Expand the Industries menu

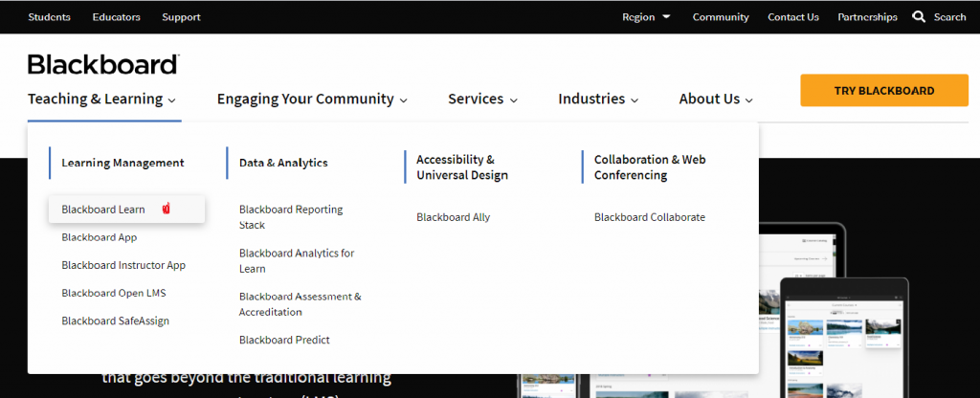(598, 99)
